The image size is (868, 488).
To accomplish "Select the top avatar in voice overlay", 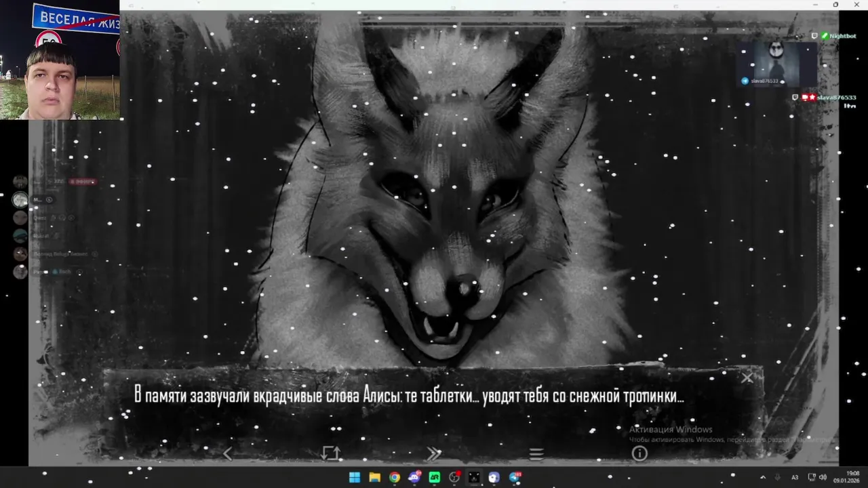I will click(x=20, y=182).
